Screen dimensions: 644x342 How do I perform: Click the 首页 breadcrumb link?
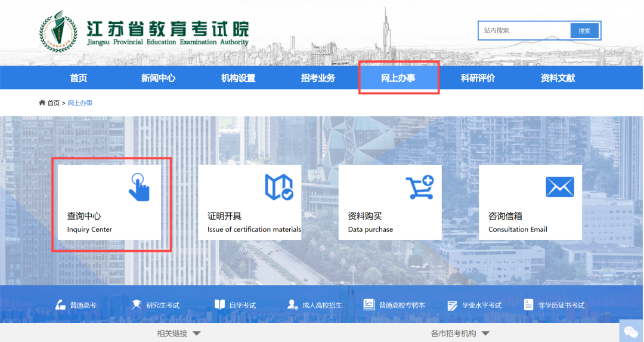tap(54, 103)
